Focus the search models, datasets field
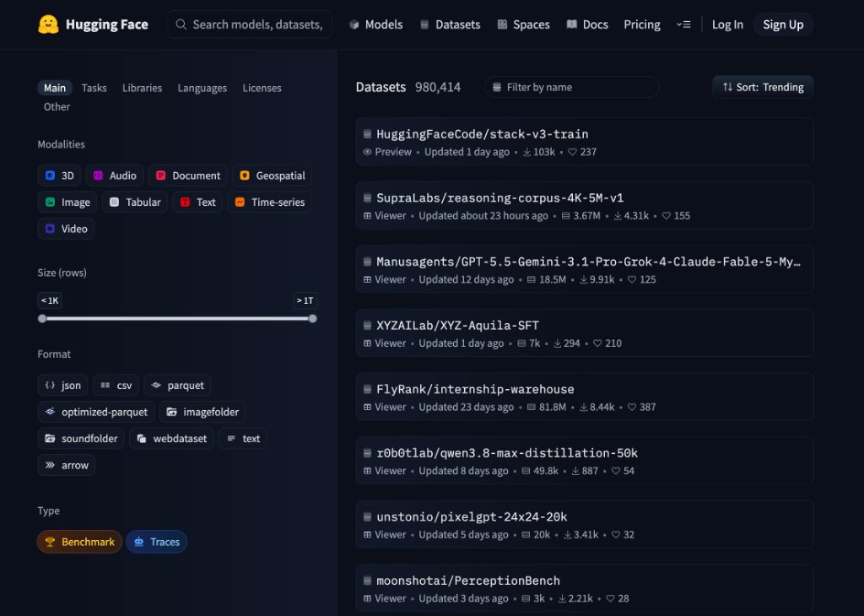Image resolution: width=864 pixels, height=616 pixels. click(x=250, y=24)
